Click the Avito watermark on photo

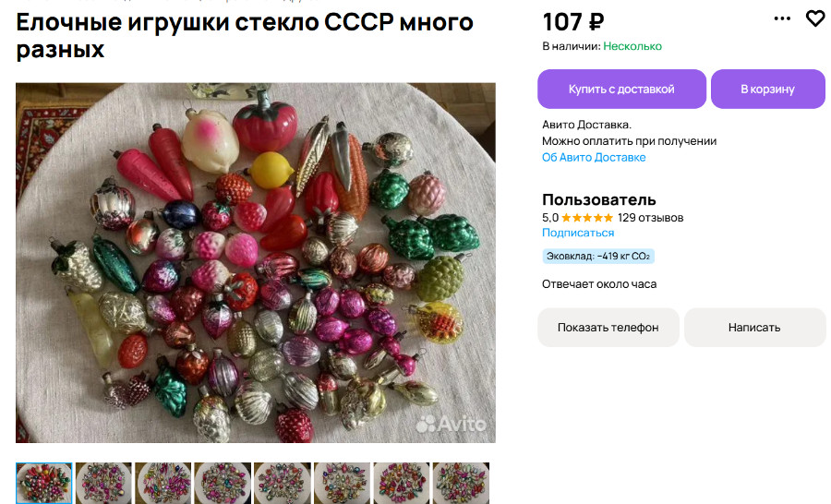tap(451, 424)
